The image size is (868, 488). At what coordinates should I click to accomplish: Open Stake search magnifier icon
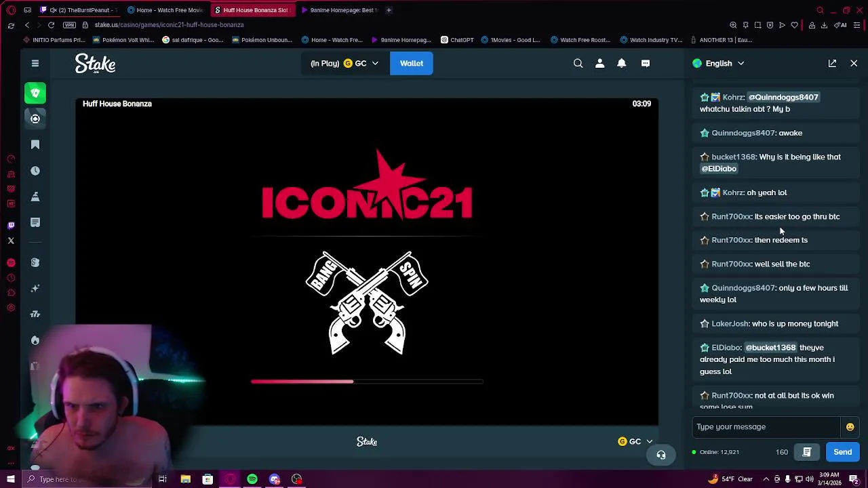coord(578,63)
